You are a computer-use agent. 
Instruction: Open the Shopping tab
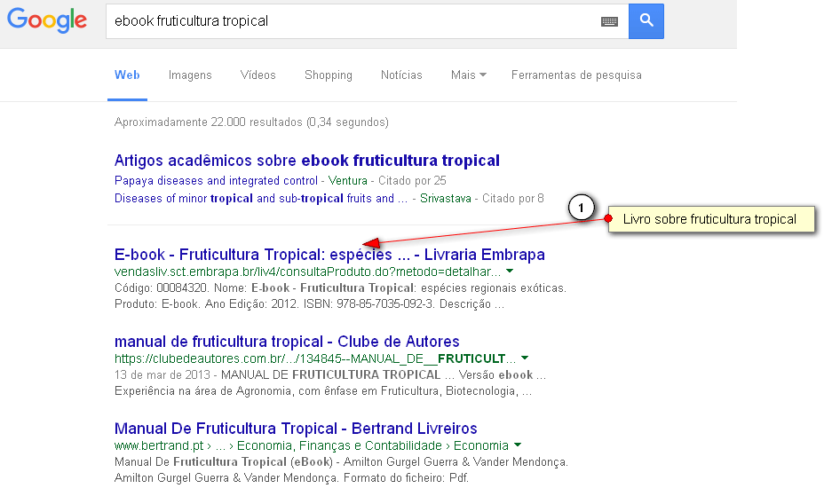point(328,75)
